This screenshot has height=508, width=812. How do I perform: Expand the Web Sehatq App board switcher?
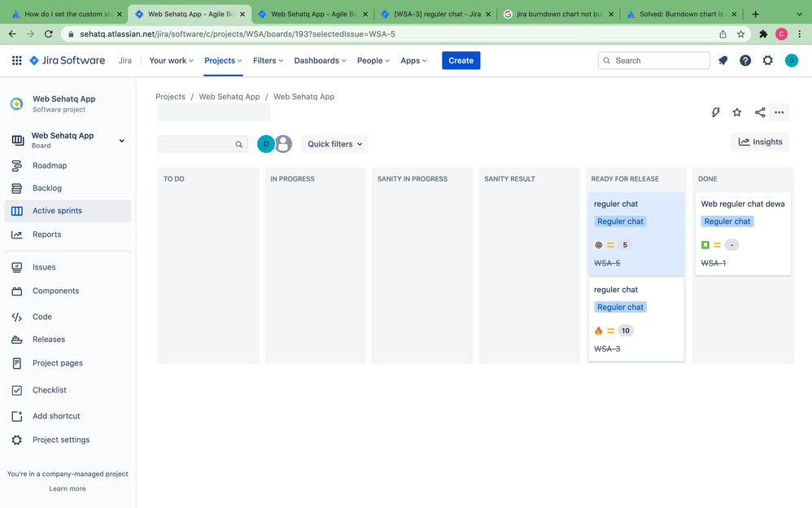tap(122, 141)
